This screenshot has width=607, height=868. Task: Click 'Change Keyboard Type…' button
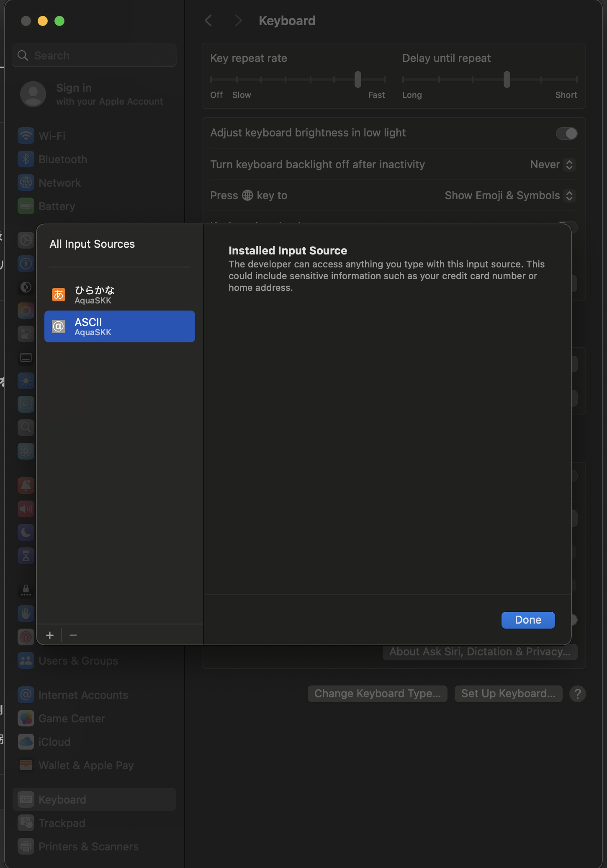point(378,693)
